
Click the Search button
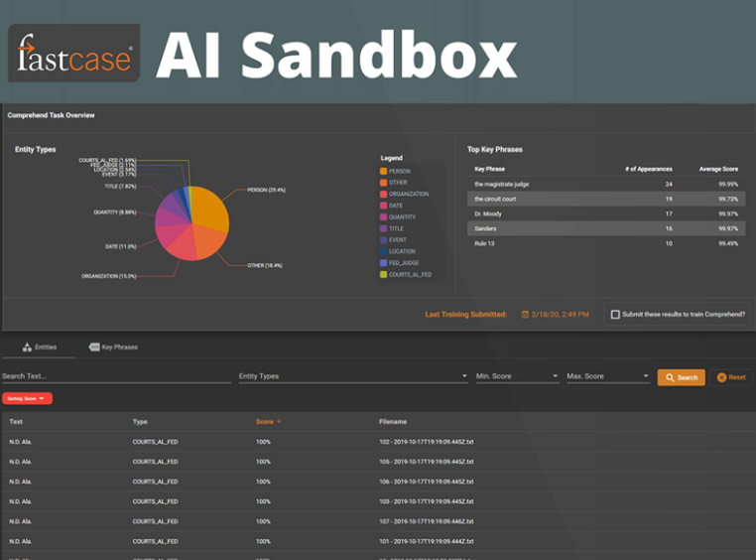click(681, 377)
